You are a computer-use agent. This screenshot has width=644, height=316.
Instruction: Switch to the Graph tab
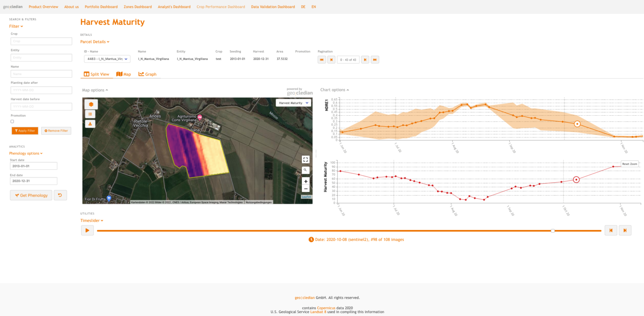(x=148, y=74)
